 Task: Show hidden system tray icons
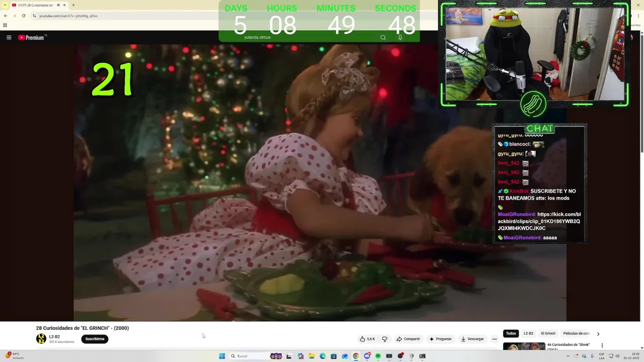[568, 356]
